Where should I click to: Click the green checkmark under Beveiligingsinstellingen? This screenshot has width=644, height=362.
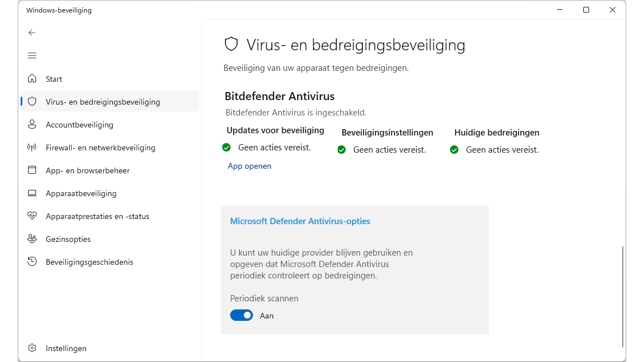(342, 150)
